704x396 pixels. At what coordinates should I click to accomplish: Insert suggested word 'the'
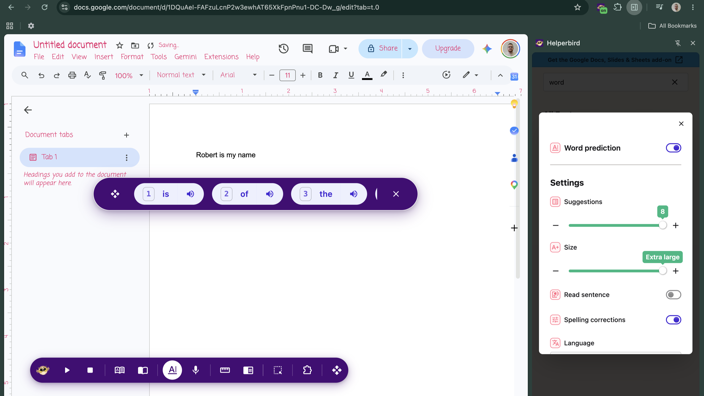tap(326, 194)
